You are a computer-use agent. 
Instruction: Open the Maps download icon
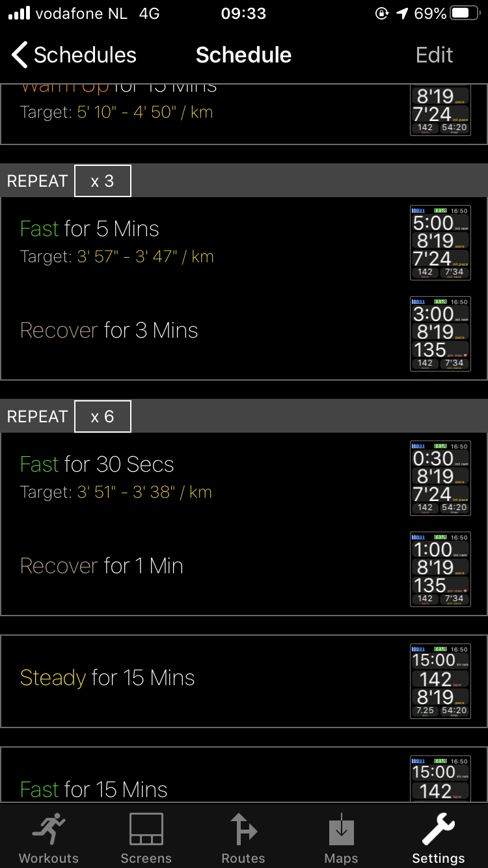coord(342,828)
